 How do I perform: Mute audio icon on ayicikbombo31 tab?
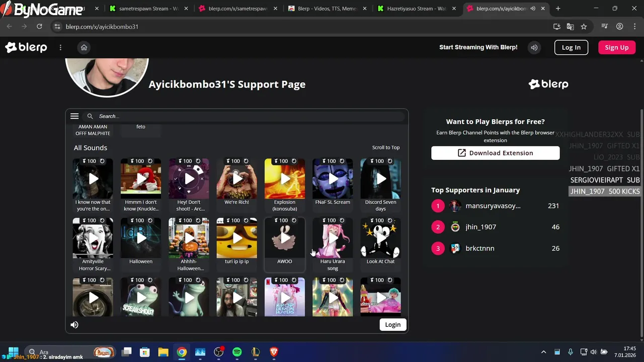pyautogui.click(x=533, y=9)
